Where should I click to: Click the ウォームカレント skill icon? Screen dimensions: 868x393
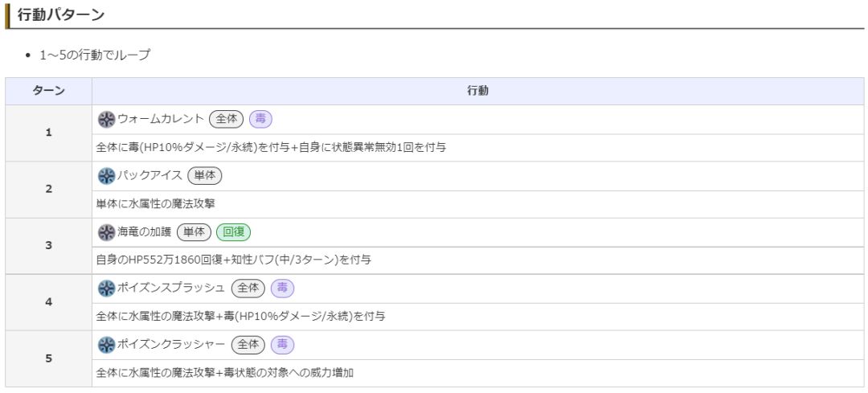[106, 120]
